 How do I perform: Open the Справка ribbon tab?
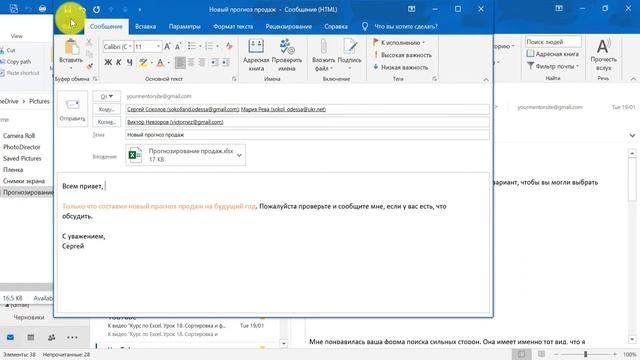coord(336,27)
